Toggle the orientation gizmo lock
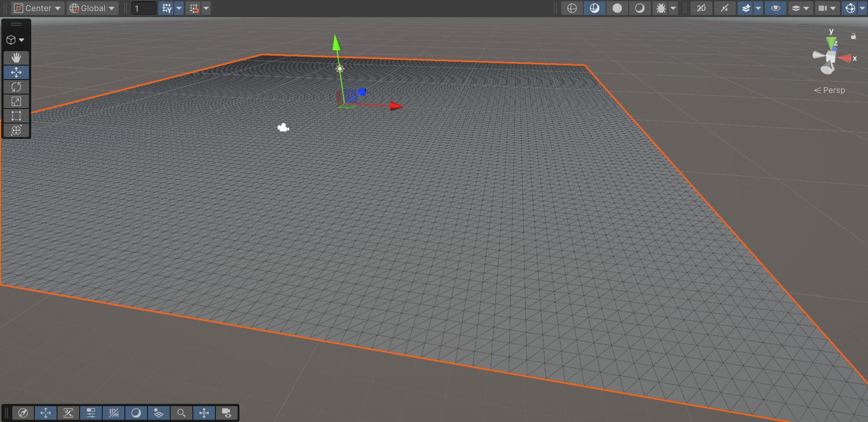The image size is (868, 422). pyautogui.click(x=854, y=36)
